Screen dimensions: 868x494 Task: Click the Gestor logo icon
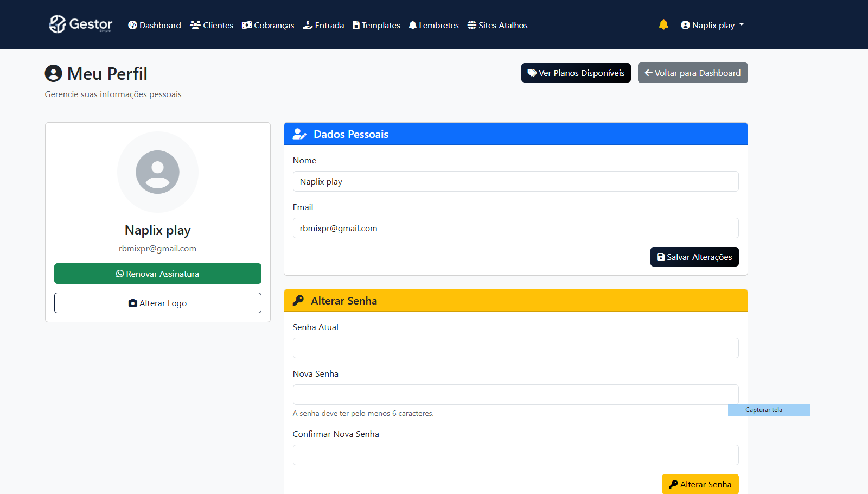coord(58,24)
